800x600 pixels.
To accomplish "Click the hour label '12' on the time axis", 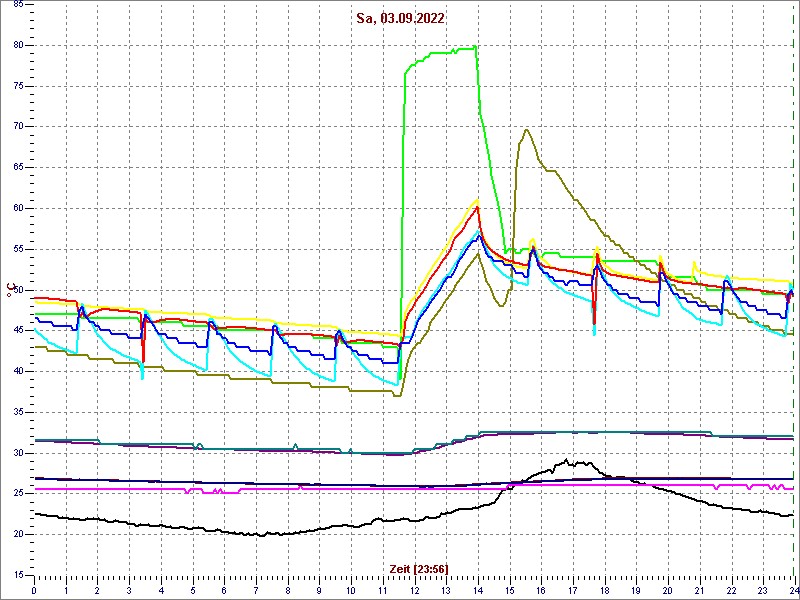I will [414, 590].
